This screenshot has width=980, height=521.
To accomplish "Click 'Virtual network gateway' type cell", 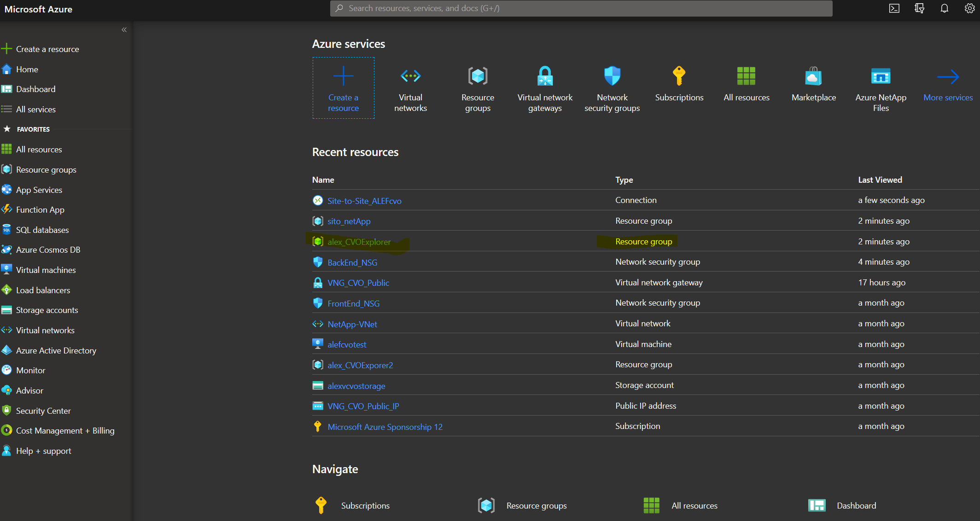I will (x=659, y=283).
